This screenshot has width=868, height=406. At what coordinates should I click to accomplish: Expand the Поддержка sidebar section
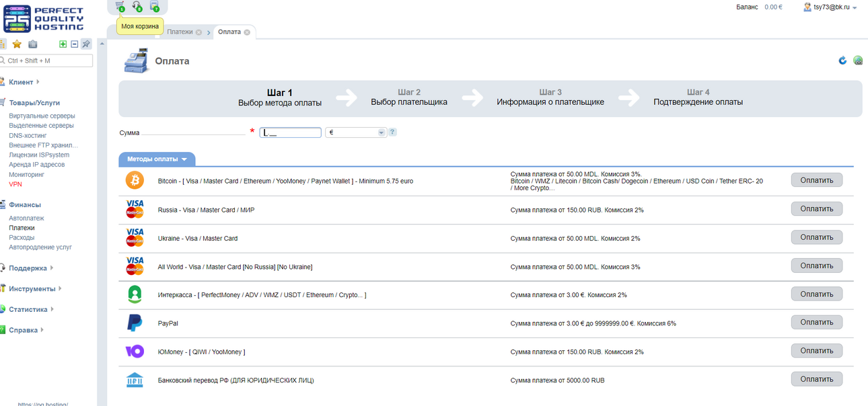coord(28,268)
